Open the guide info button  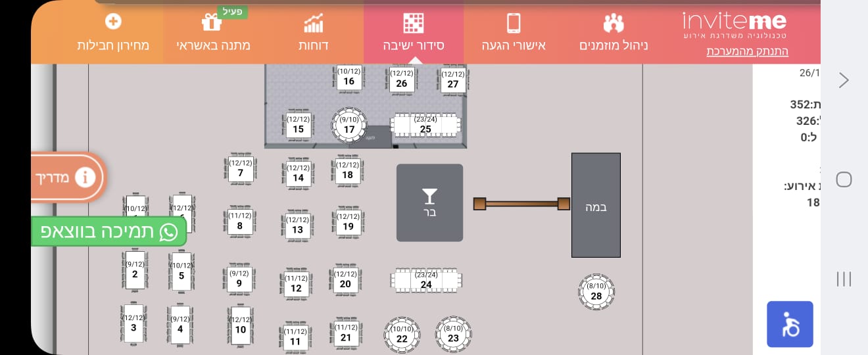[84, 177]
